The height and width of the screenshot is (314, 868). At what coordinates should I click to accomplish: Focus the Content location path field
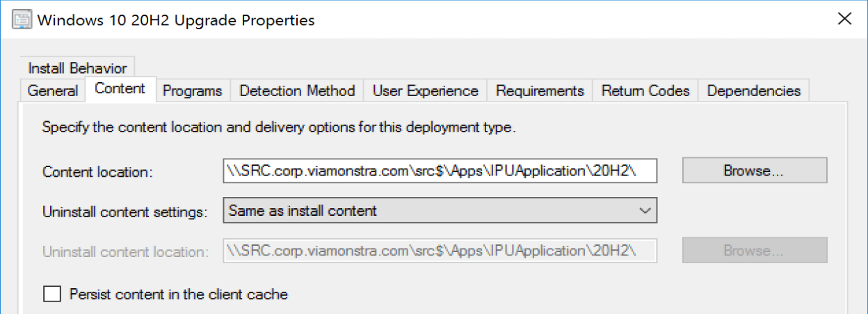click(440, 170)
